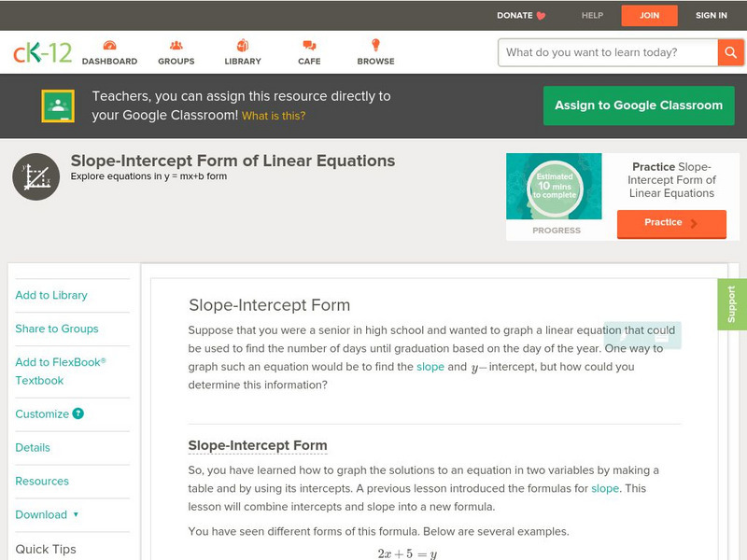This screenshot has height=560, width=747.
Task: Open the Dashboard gauge icon
Action: point(109,45)
